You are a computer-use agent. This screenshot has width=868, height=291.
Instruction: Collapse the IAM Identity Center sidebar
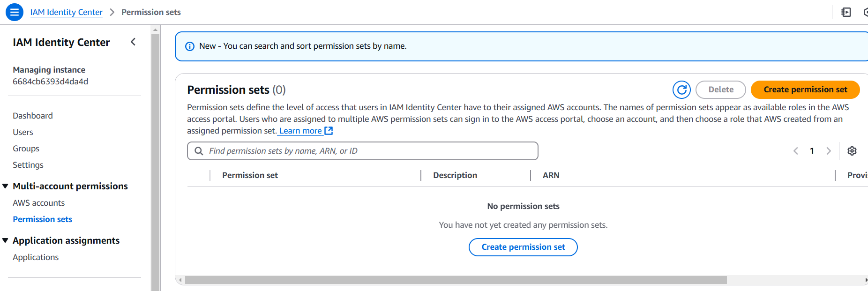(x=133, y=42)
